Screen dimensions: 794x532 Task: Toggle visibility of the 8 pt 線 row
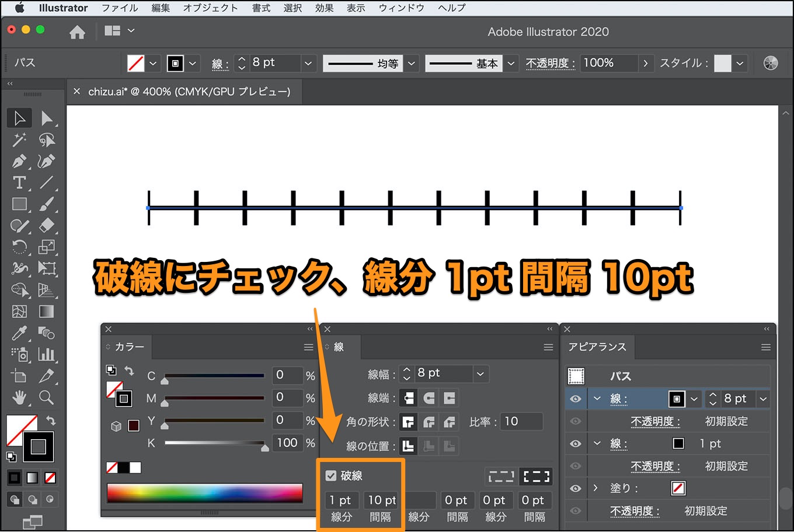(576, 399)
